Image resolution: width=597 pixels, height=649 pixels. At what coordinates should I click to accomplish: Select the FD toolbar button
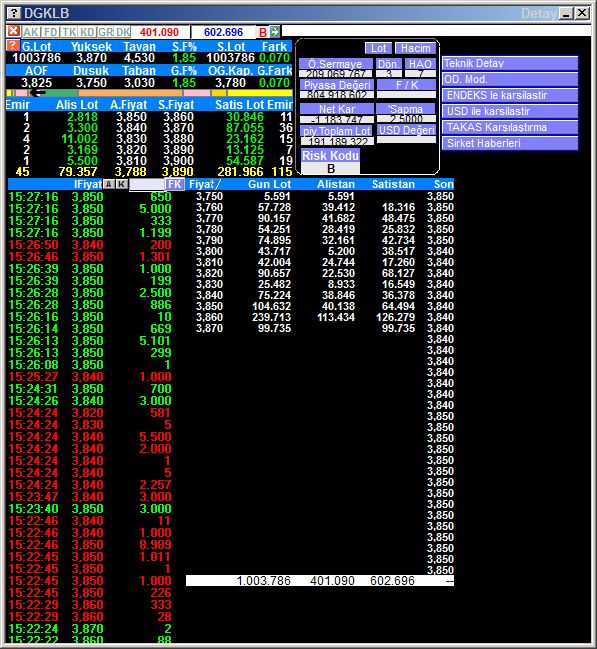[51, 32]
